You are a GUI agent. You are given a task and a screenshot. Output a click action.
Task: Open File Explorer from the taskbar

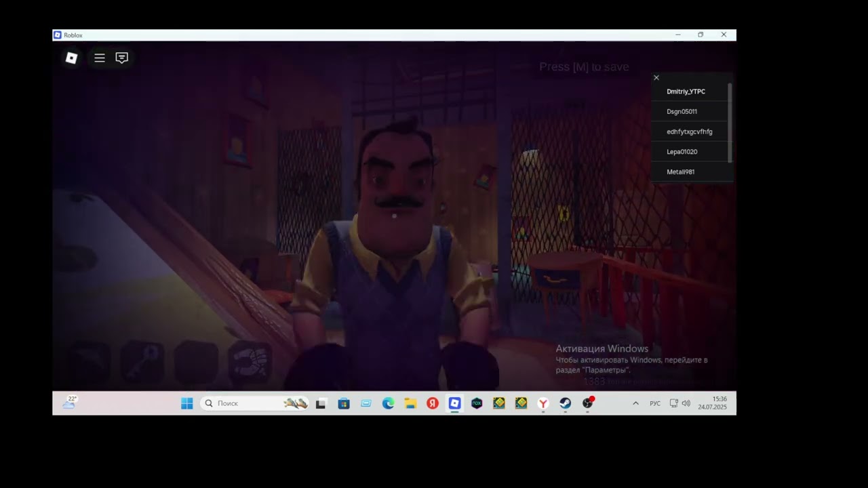410,403
